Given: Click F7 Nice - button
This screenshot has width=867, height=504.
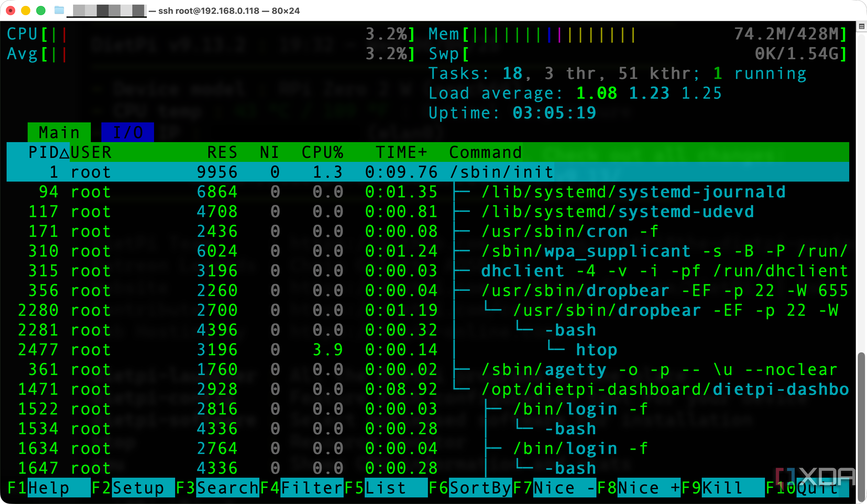Looking at the screenshot, I should click(x=554, y=488).
